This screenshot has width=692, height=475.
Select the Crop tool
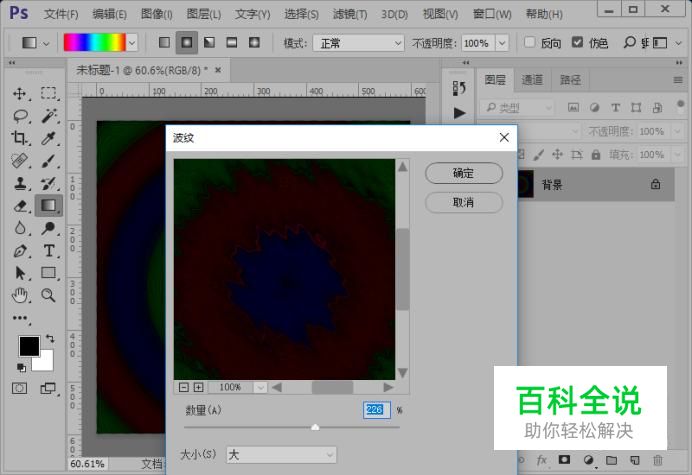pos(20,138)
